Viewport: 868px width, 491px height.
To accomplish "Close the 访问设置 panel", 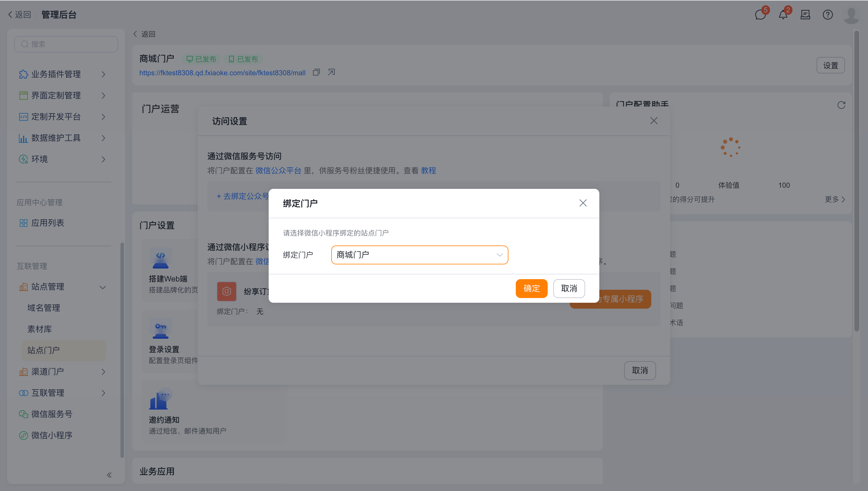I will pyautogui.click(x=653, y=121).
